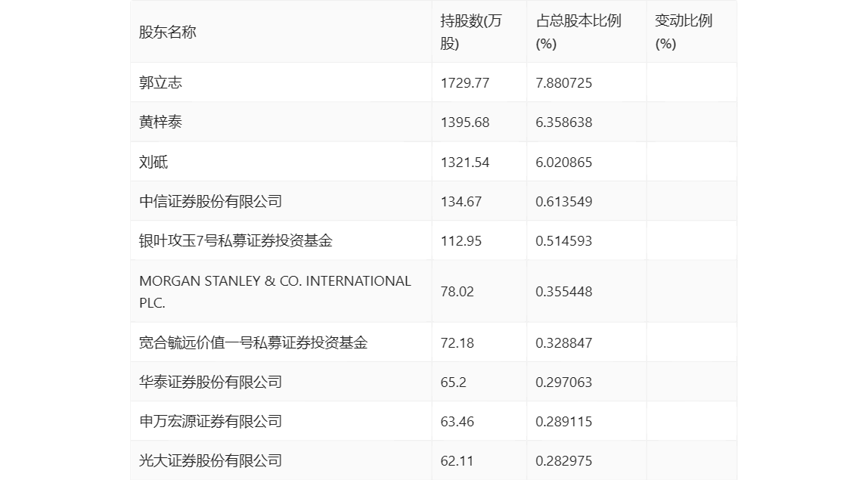Click percentage value 7.880725
The width and height of the screenshot is (868, 480).
pyautogui.click(x=563, y=83)
